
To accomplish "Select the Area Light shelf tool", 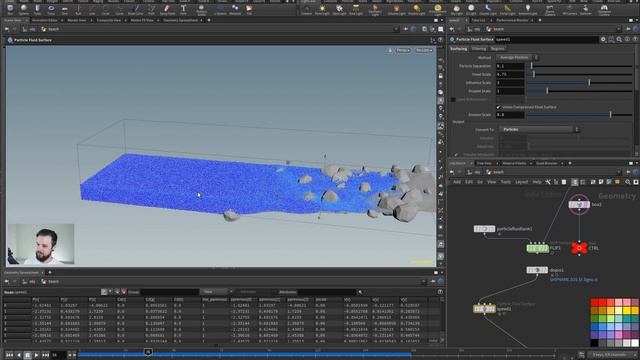I will point(356,9).
